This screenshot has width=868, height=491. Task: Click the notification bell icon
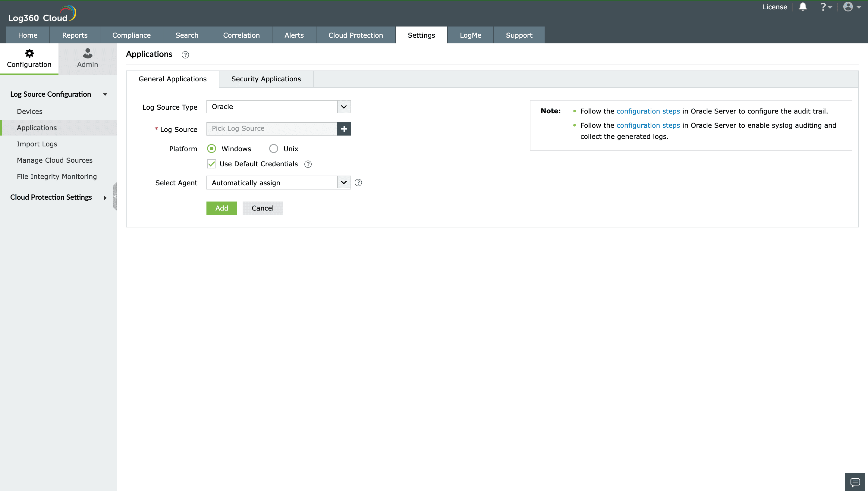pyautogui.click(x=803, y=7)
